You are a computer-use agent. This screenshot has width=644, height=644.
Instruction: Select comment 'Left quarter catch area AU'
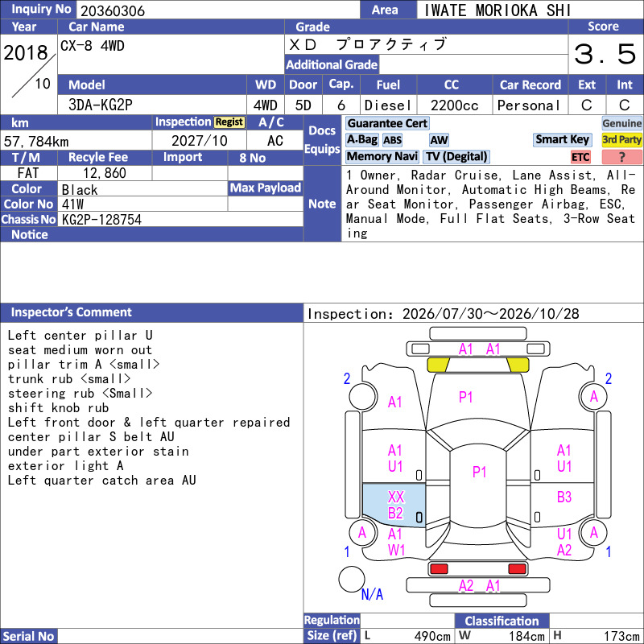pyautogui.click(x=102, y=481)
